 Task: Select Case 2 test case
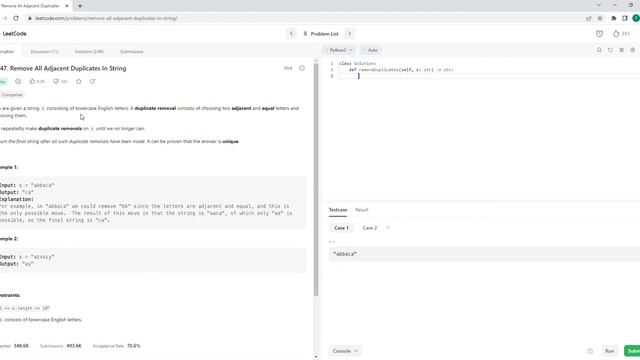(x=370, y=228)
